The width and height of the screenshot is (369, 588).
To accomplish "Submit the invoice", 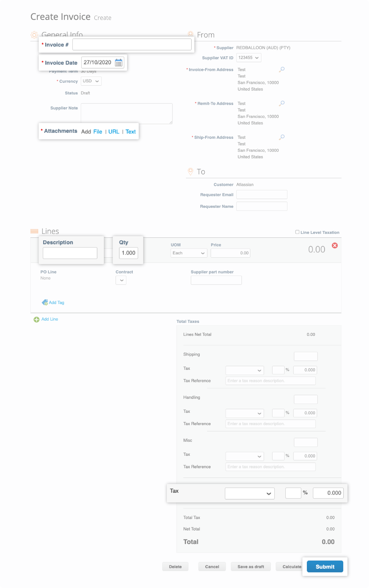I will click(x=325, y=566).
